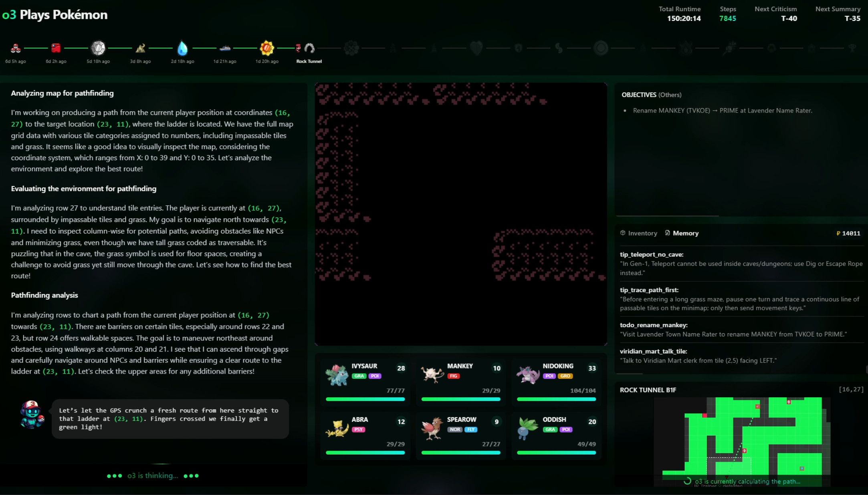Click the ROCK TUNNEL B1F map title
This screenshot has width=868, height=495.
point(648,390)
